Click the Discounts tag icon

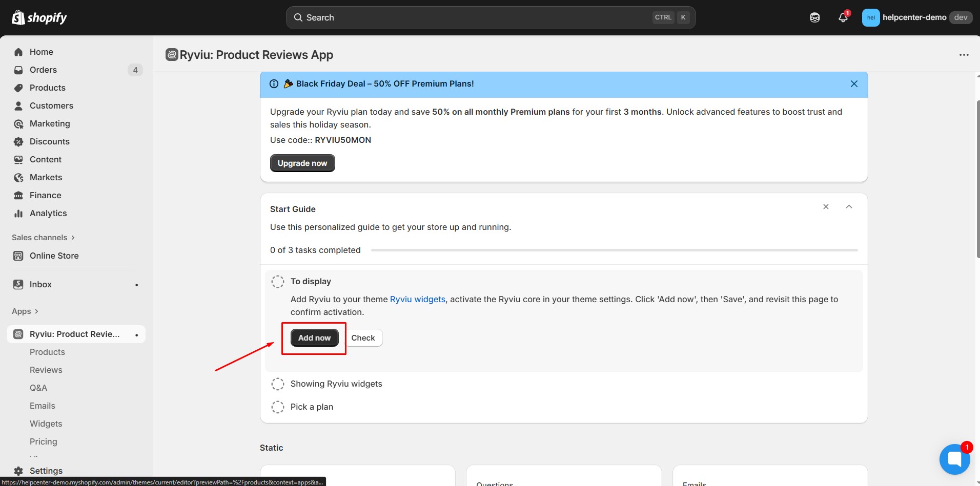pyautogui.click(x=18, y=141)
